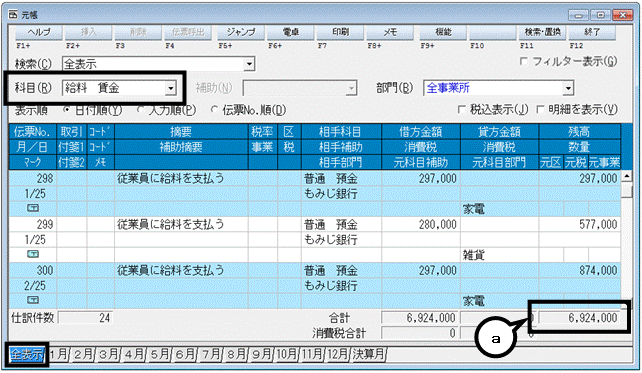Expand the 部門 全事業所 dropdown
This screenshot has height=373, width=642.
tap(567, 88)
